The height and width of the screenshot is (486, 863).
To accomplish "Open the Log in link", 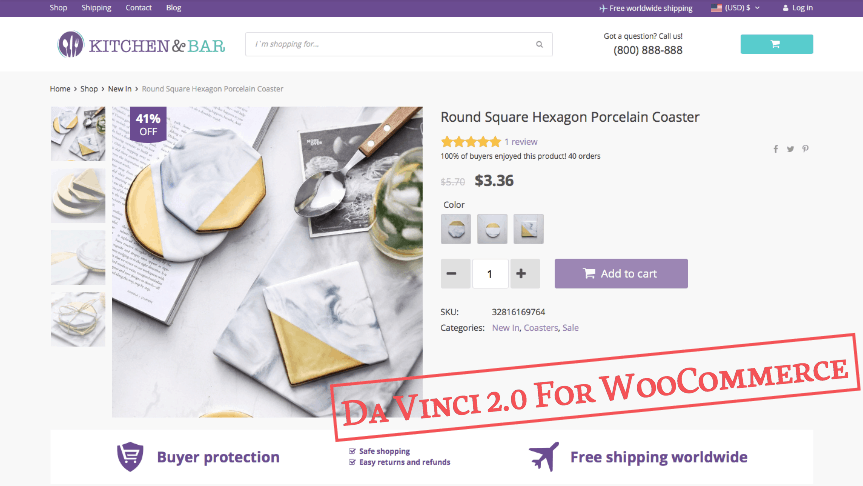I will [798, 8].
